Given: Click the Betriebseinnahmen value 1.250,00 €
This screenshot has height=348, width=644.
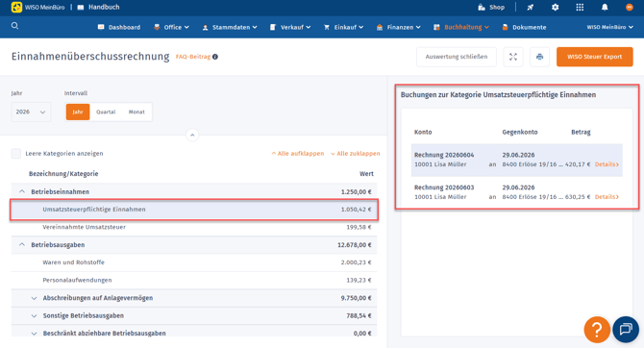Looking at the screenshot, I should [356, 192].
